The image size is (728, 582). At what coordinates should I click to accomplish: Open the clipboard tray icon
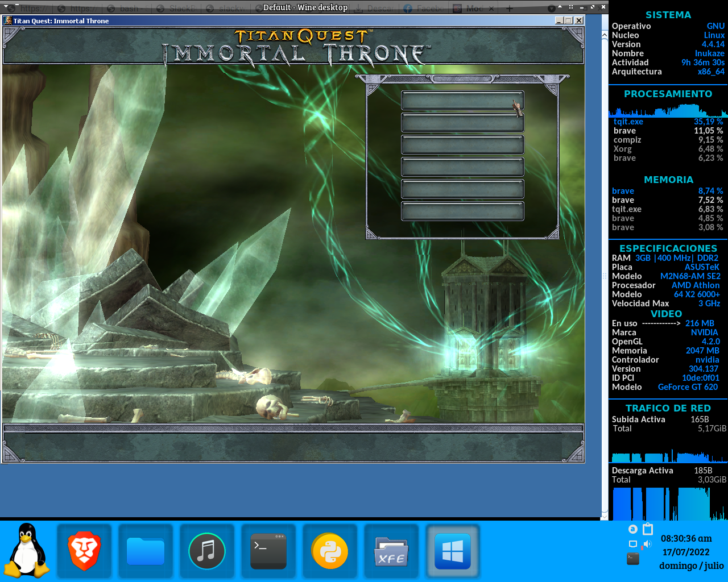tap(648, 529)
